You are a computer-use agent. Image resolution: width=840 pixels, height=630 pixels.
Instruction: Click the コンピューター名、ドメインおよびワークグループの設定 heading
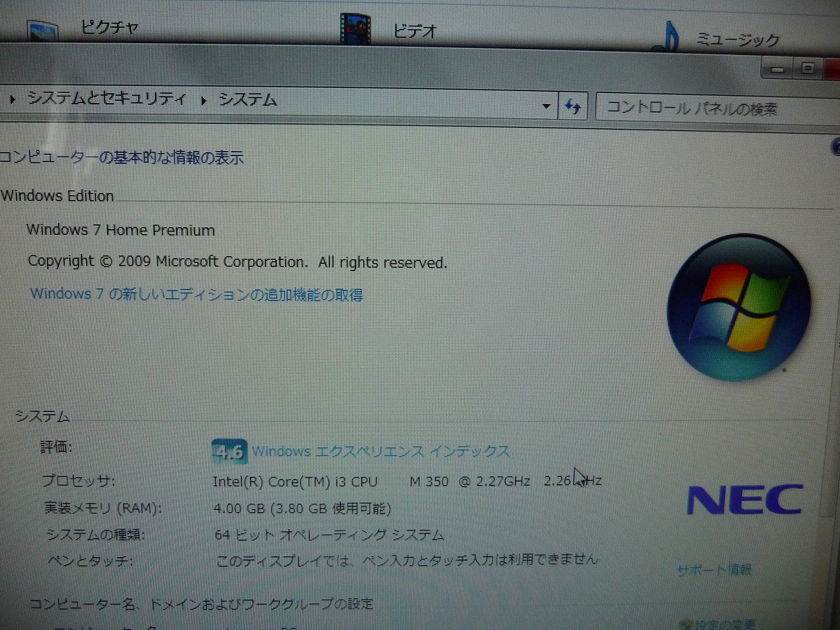201,604
